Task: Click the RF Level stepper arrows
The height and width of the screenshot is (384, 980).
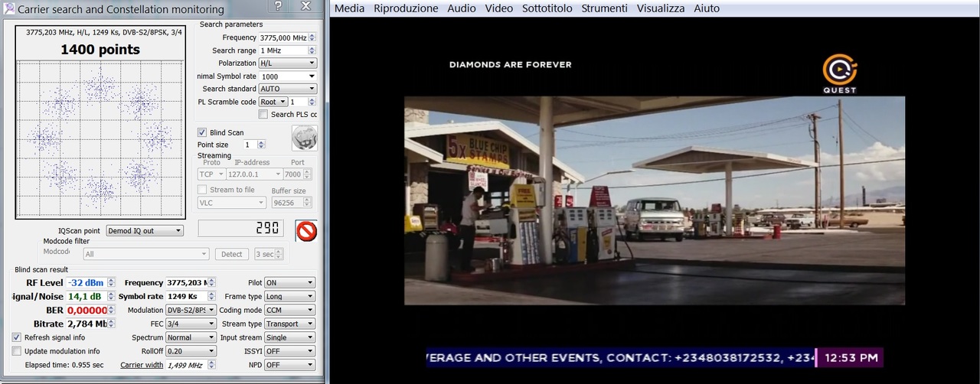Action: tap(111, 283)
